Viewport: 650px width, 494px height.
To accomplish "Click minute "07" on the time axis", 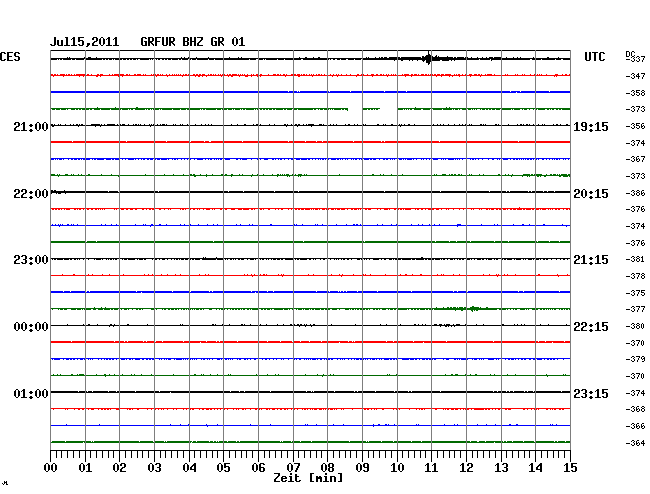I will point(293,467).
